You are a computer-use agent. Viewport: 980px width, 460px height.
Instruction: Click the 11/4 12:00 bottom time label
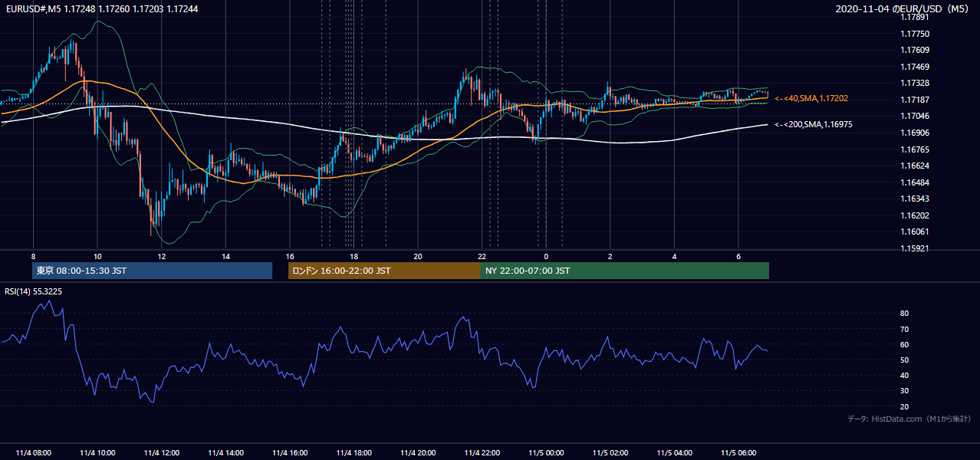[162, 453]
